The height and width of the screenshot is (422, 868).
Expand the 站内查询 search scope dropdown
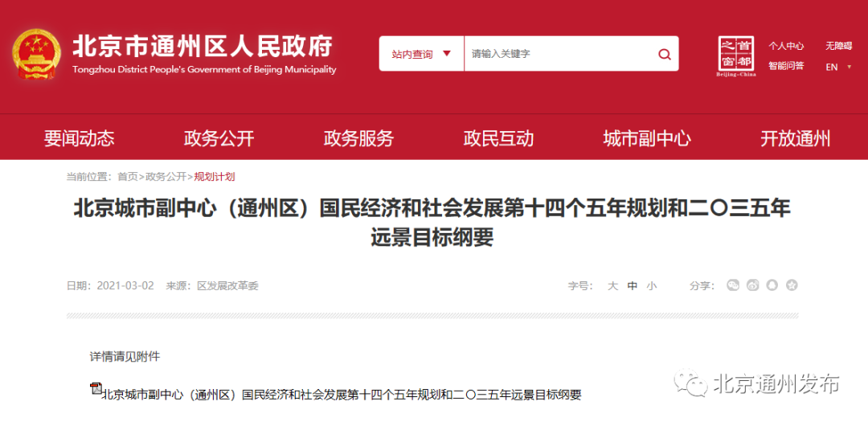click(421, 54)
